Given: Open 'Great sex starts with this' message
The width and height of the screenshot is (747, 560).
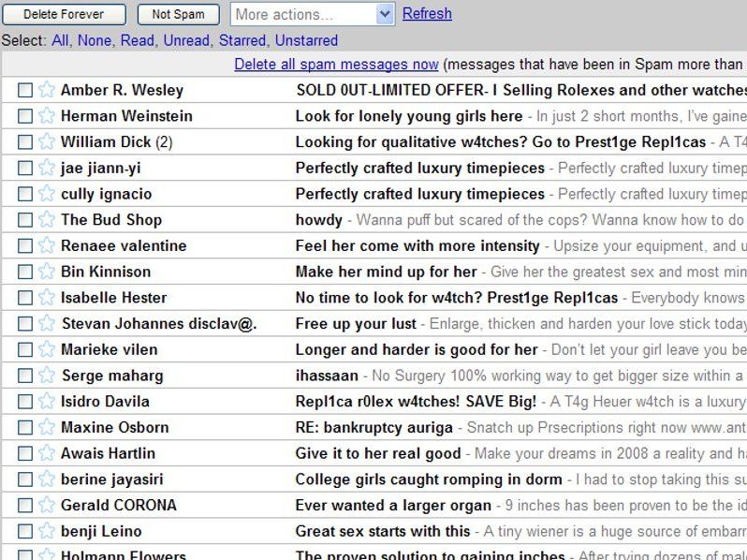Looking at the screenshot, I should click(x=383, y=531).
